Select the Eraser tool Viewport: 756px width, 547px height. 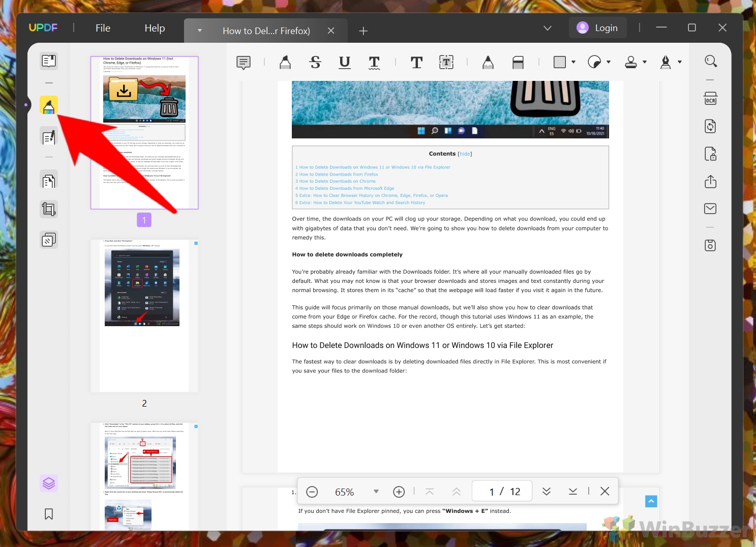click(x=518, y=63)
